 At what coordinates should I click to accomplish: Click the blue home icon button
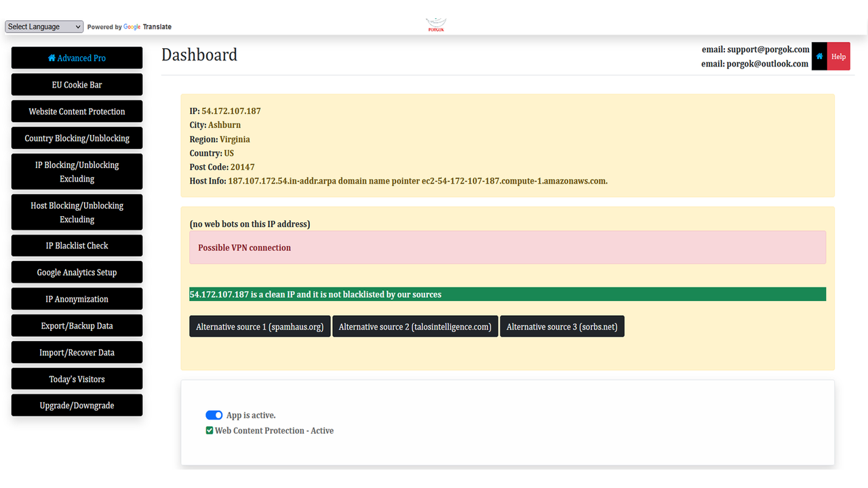click(x=819, y=57)
